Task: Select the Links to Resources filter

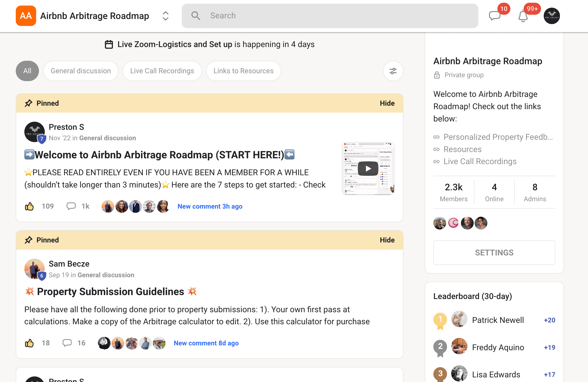Action: 243,71
